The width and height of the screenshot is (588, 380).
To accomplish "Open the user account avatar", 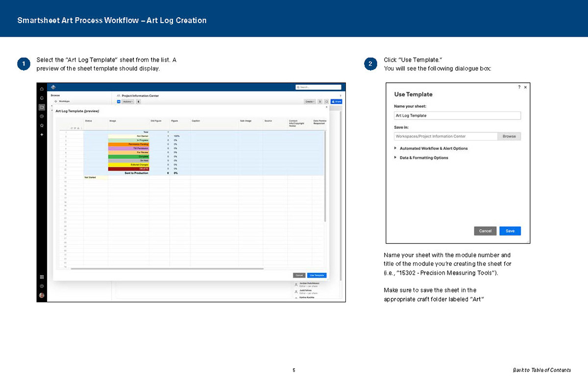I will click(42, 295).
